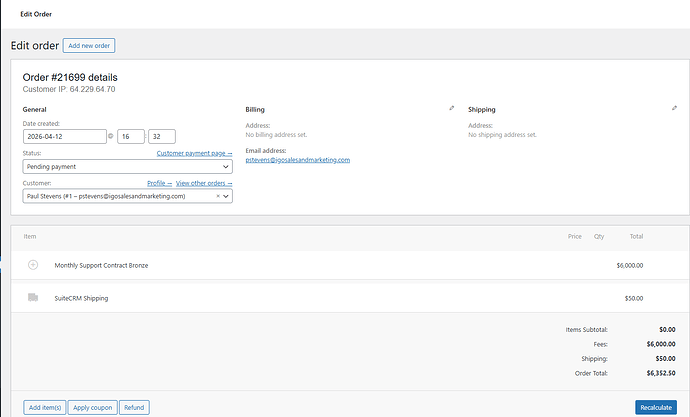
Task: Click the Apply coupon button
Action: [93, 407]
